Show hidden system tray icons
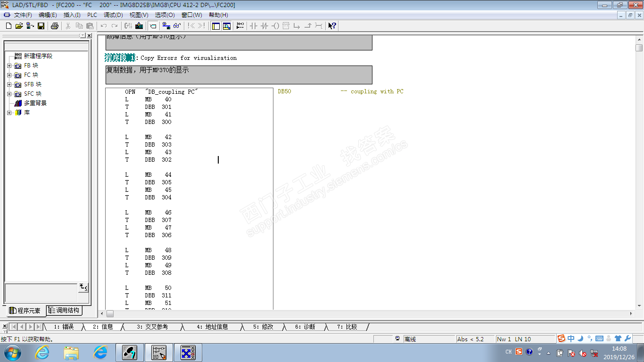The height and width of the screenshot is (362, 644). (548, 353)
